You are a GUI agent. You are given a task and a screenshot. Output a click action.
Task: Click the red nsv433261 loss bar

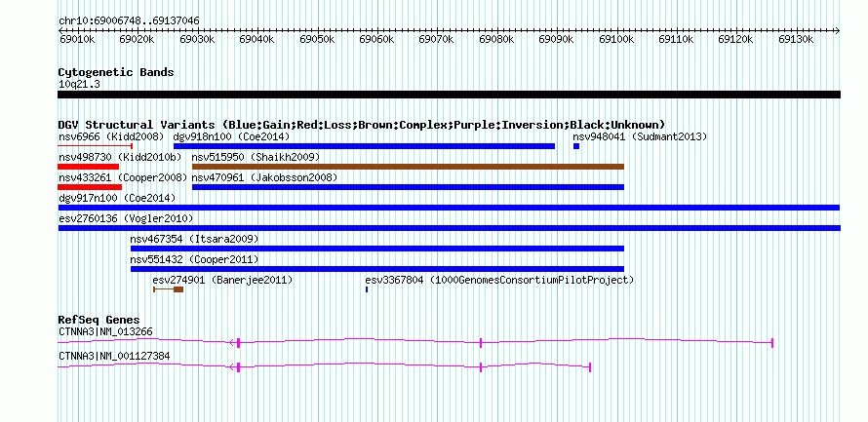click(x=90, y=187)
